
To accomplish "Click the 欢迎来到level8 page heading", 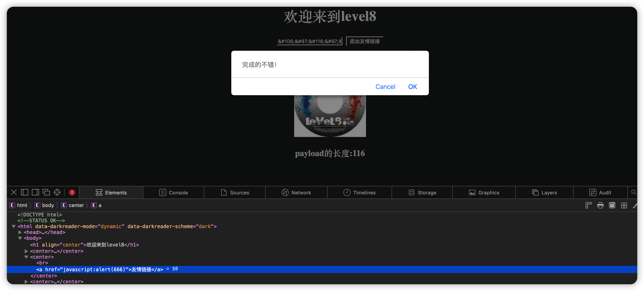I will 330,16.
